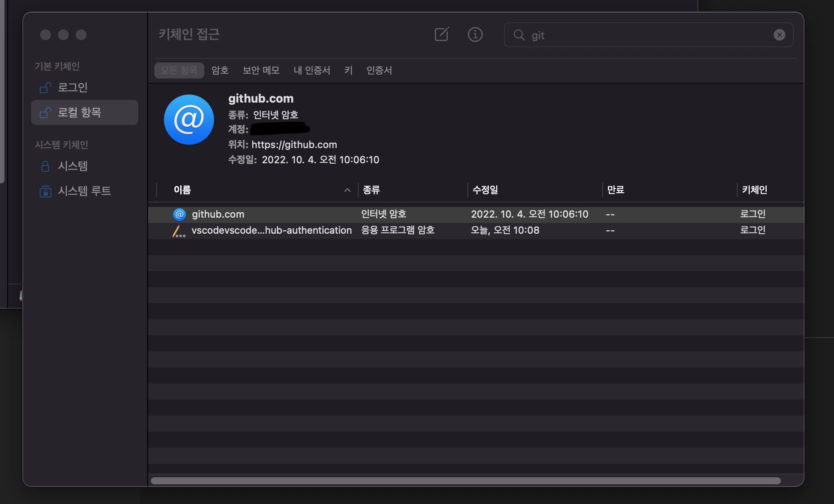Create a new keychain item with compose icon
Image resolution: width=834 pixels, height=504 pixels.
pos(442,34)
